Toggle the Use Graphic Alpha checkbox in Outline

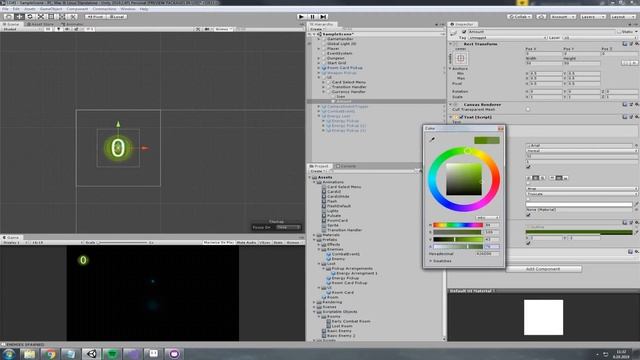coord(528,243)
